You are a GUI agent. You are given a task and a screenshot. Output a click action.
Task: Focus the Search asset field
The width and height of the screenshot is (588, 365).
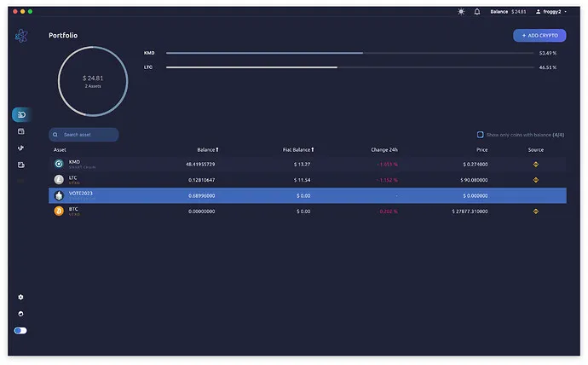[84, 135]
